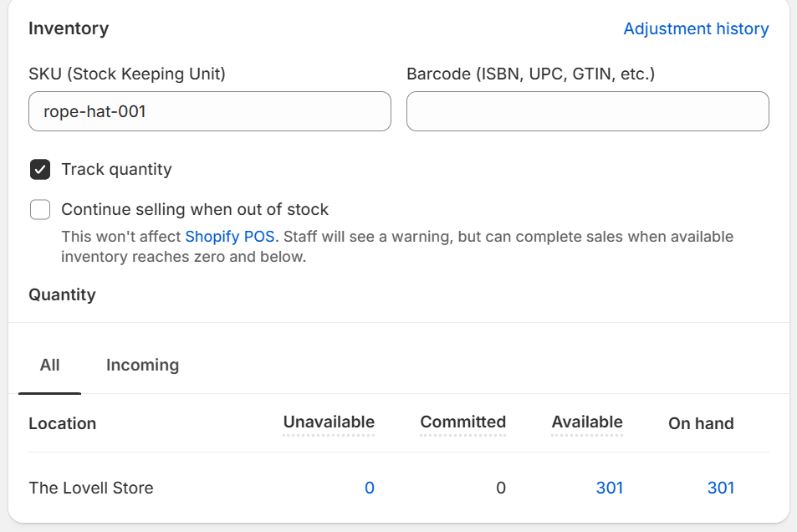Click the Barcode (ISBN, UPC, GTIN) label
This screenshot has width=797, height=532.
pos(530,74)
